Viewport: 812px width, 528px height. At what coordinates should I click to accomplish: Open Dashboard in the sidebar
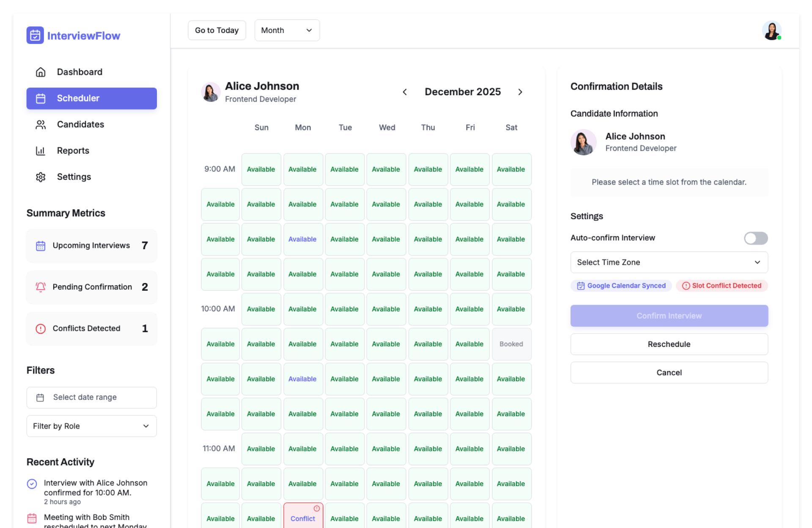pyautogui.click(x=80, y=72)
